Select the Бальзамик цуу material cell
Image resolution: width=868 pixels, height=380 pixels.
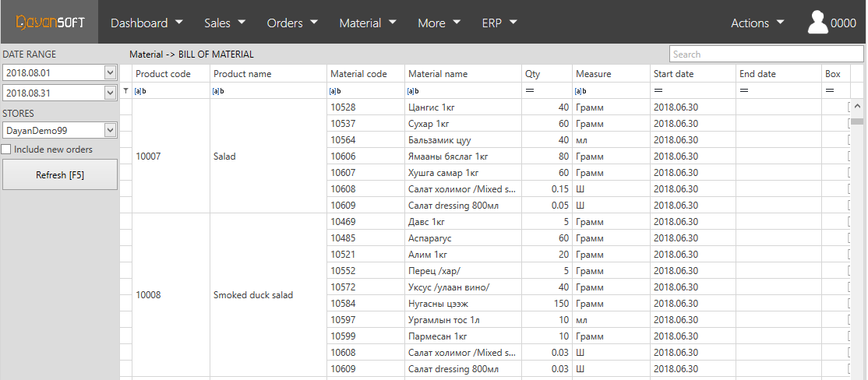tap(464, 140)
